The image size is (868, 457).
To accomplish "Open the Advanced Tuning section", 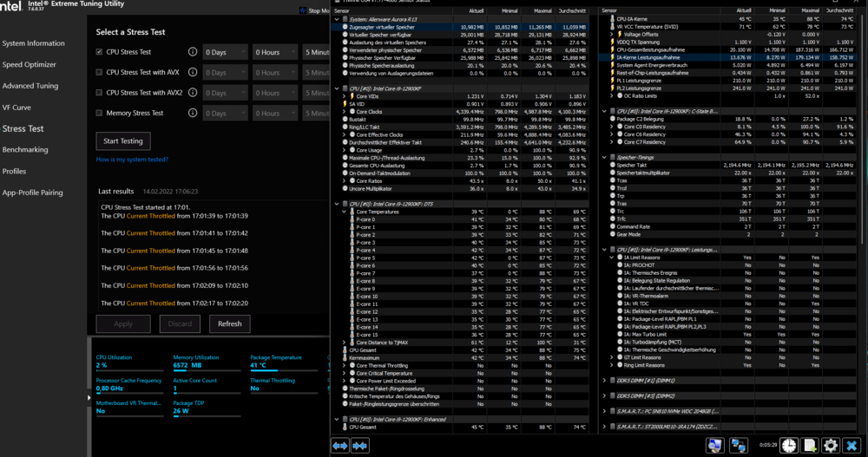I will 30,86.
